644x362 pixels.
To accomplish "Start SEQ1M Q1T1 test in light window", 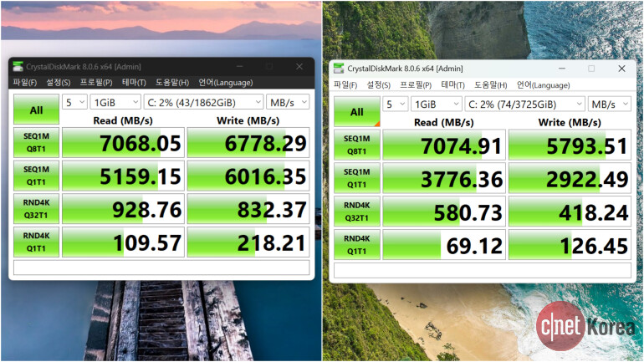I will click(357, 178).
